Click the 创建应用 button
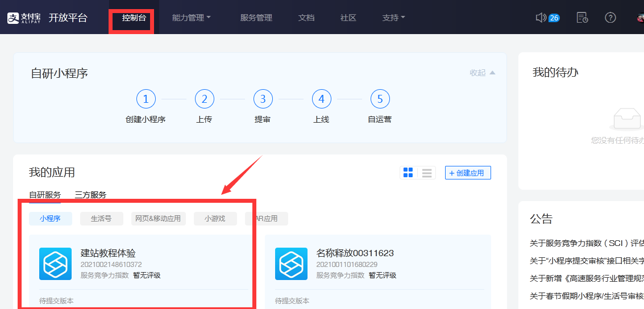 [x=468, y=173]
